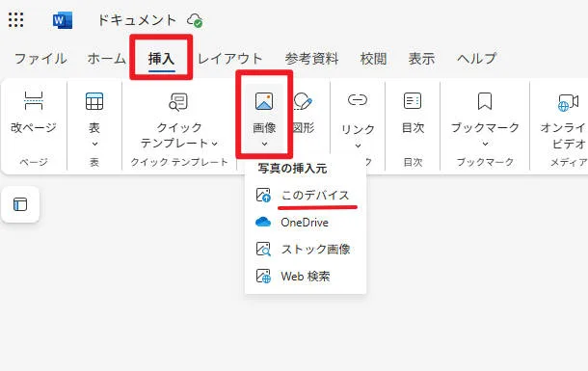Expand the クイック テンプレート dropdown arrow
This screenshot has height=371, width=588.
point(215,144)
